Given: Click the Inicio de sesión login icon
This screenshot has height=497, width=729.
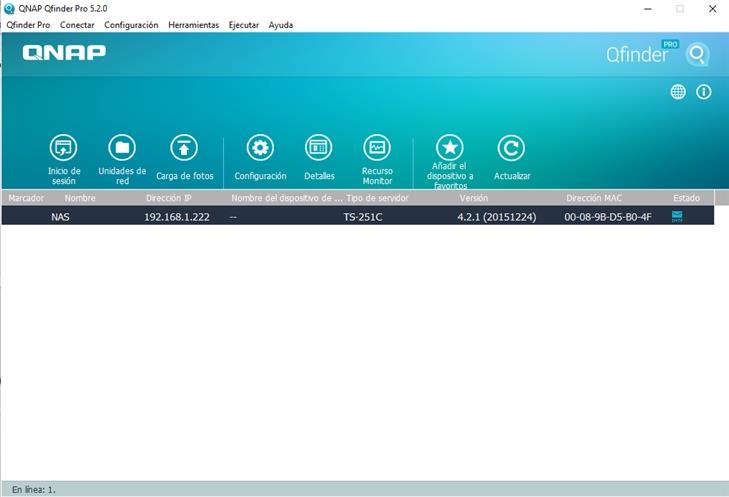Looking at the screenshot, I should point(63,148).
